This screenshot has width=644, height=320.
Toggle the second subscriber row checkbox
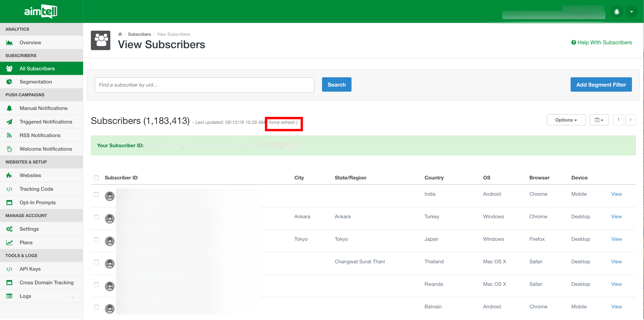click(96, 217)
